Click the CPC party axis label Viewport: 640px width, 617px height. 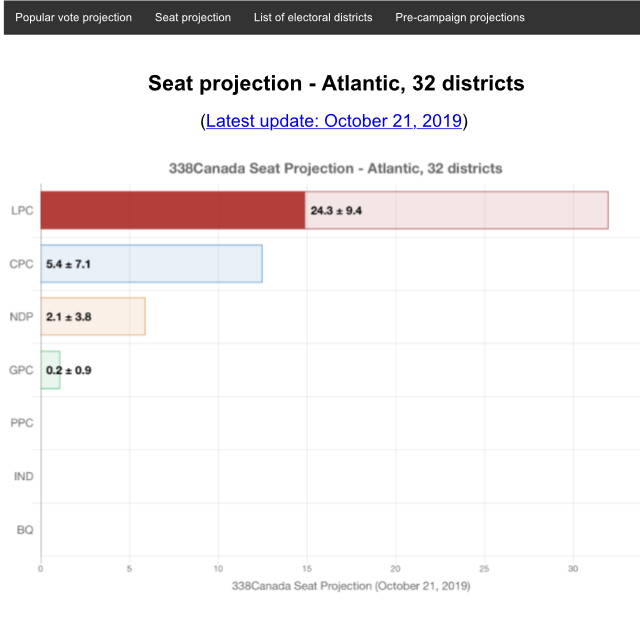(x=22, y=264)
